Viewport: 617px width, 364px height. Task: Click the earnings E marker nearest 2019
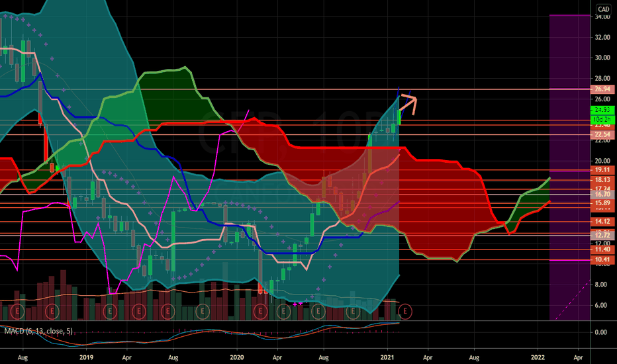click(110, 312)
